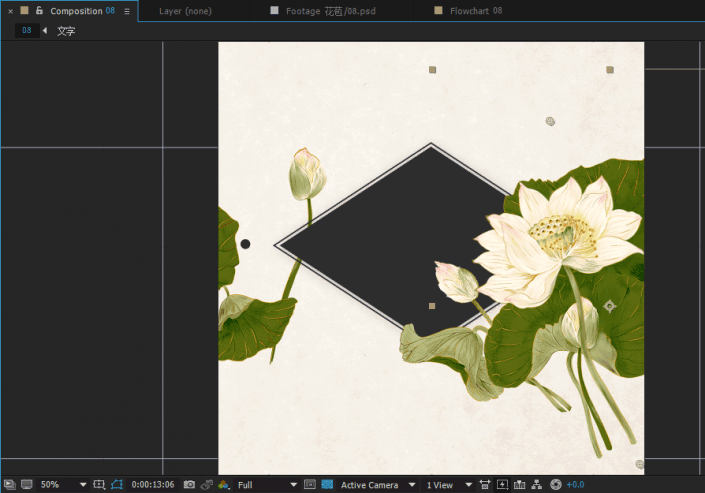
Task: Click the Primary Viewer monitor icon
Action: pyautogui.click(x=27, y=484)
